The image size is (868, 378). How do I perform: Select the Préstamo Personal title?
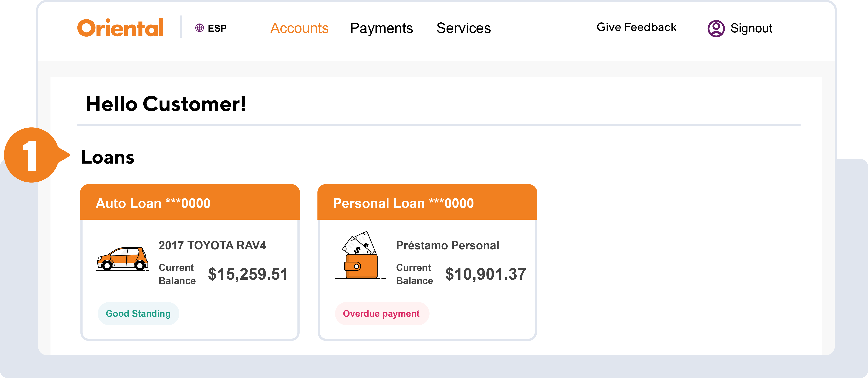[x=447, y=245]
